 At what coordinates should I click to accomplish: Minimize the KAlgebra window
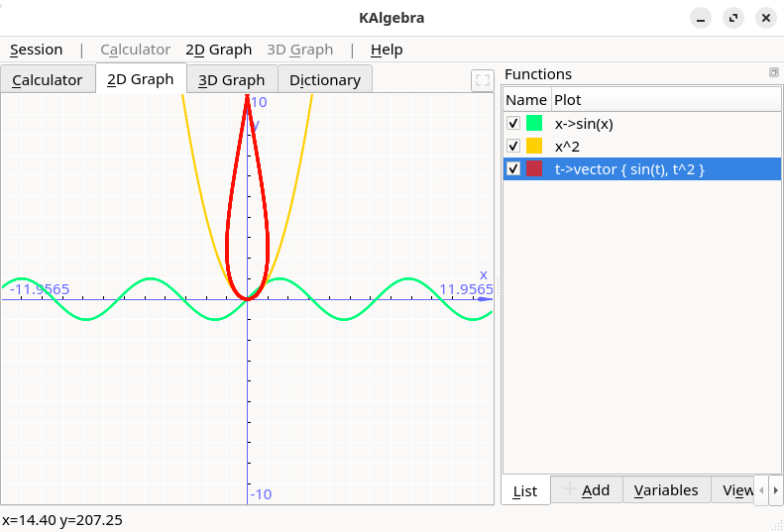(x=702, y=18)
